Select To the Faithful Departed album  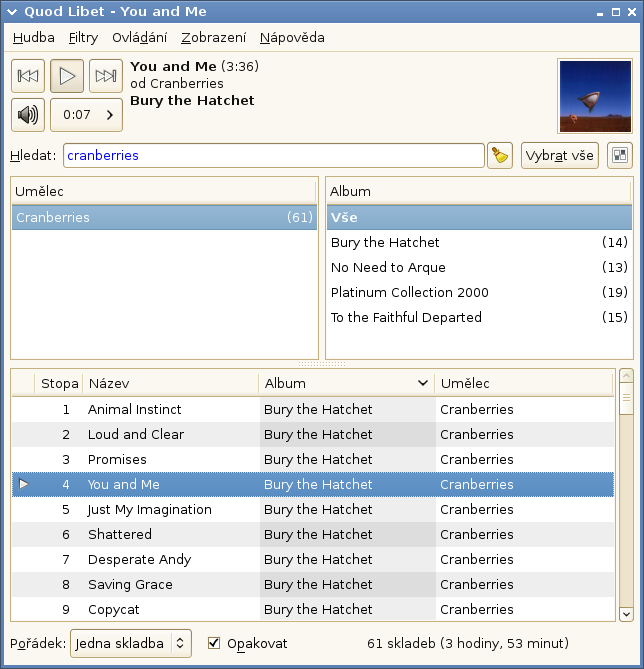(479, 317)
